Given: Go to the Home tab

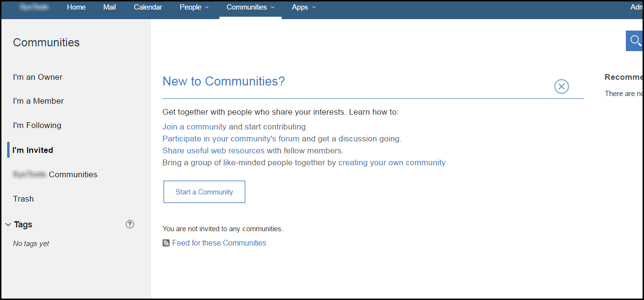Looking at the screenshot, I should 76,7.
